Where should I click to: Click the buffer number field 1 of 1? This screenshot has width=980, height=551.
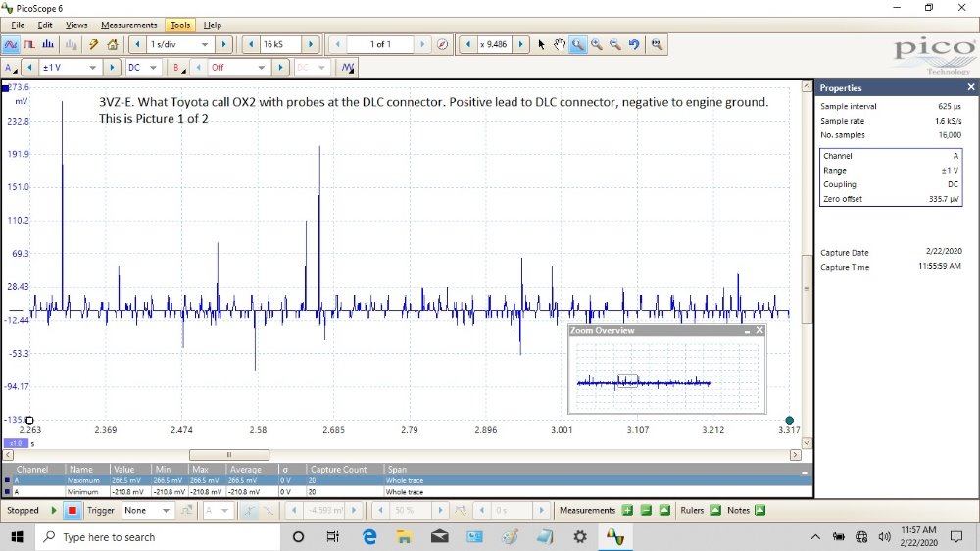pyautogui.click(x=380, y=44)
